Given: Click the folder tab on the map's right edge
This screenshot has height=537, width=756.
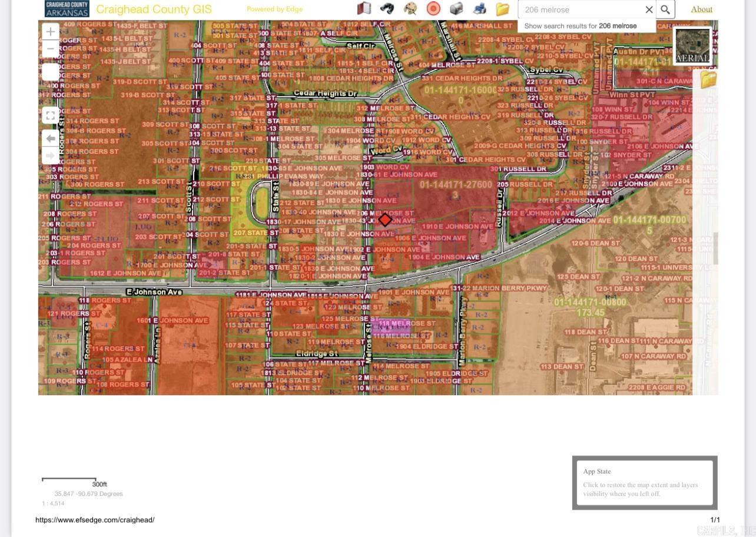Looking at the screenshot, I should pos(708,81).
